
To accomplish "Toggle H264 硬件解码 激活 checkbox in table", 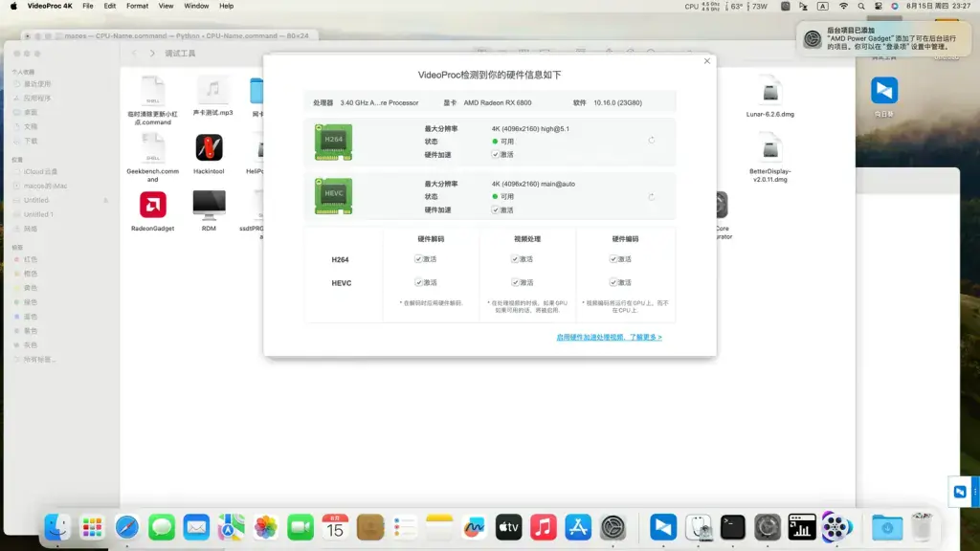I will 418,258.
